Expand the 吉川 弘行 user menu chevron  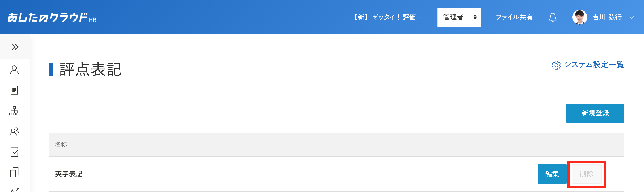(x=631, y=17)
